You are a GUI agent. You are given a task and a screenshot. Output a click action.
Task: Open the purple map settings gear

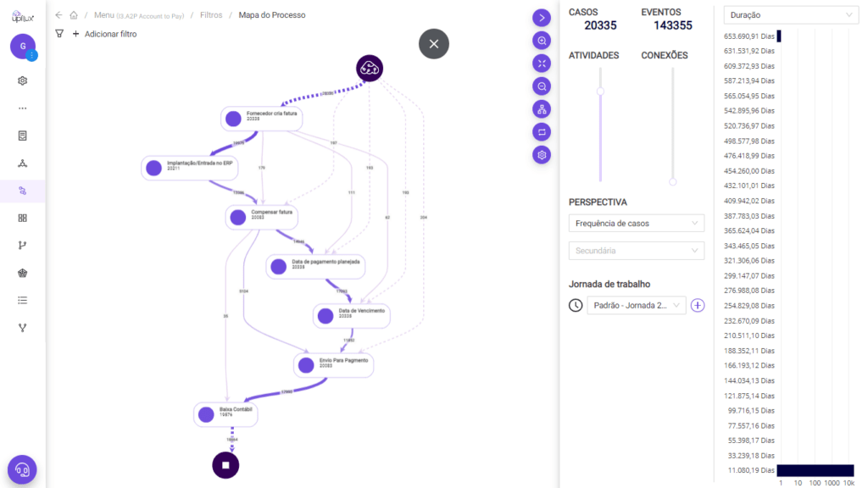pyautogui.click(x=542, y=154)
